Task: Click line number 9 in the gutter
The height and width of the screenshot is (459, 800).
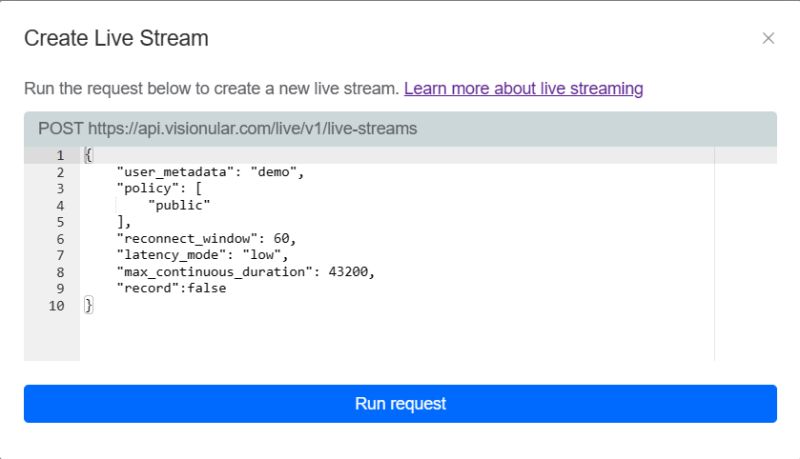Action: pyautogui.click(x=60, y=289)
